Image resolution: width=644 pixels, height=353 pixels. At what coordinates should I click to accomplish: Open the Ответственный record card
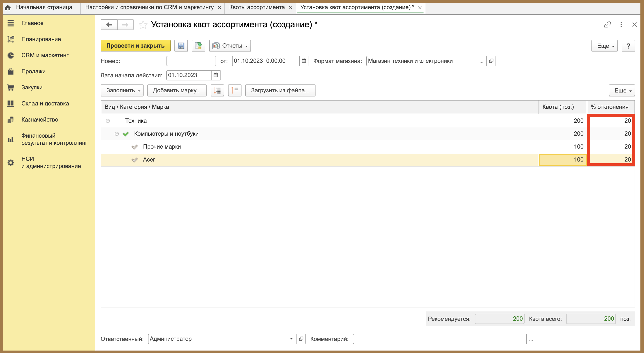(301, 339)
